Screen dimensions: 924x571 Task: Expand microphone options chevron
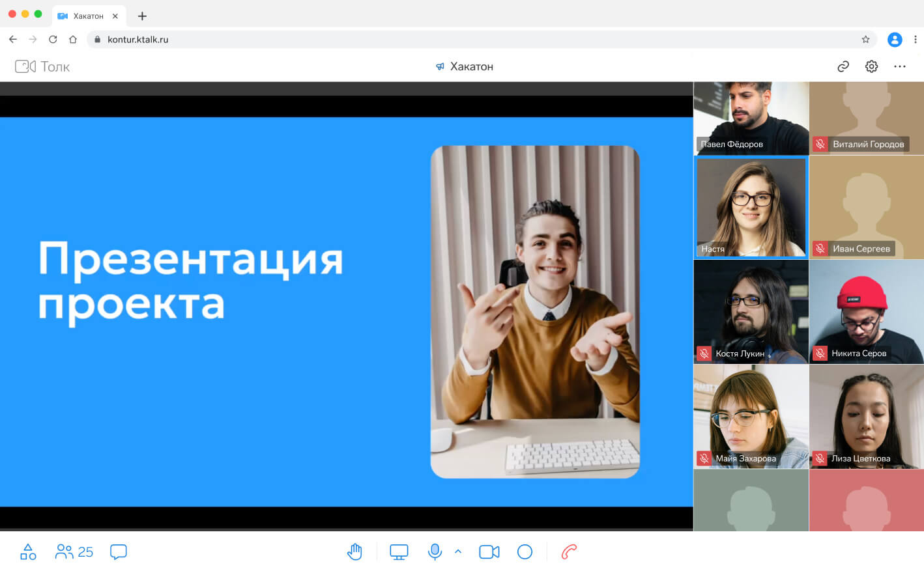pos(458,551)
